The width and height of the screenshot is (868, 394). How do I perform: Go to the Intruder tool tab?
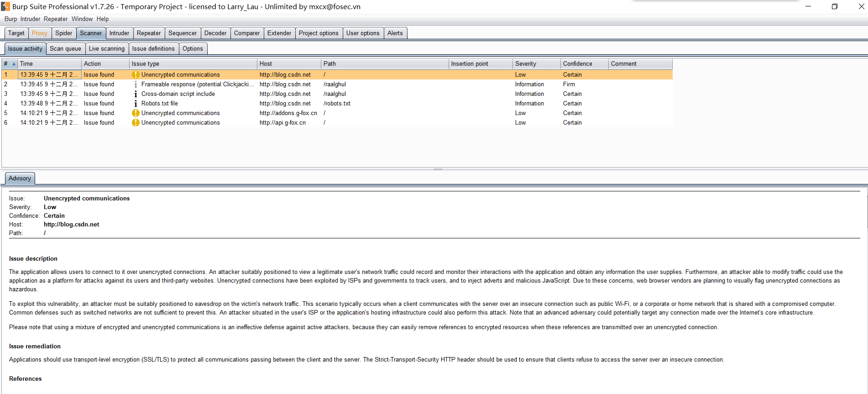[x=120, y=33]
